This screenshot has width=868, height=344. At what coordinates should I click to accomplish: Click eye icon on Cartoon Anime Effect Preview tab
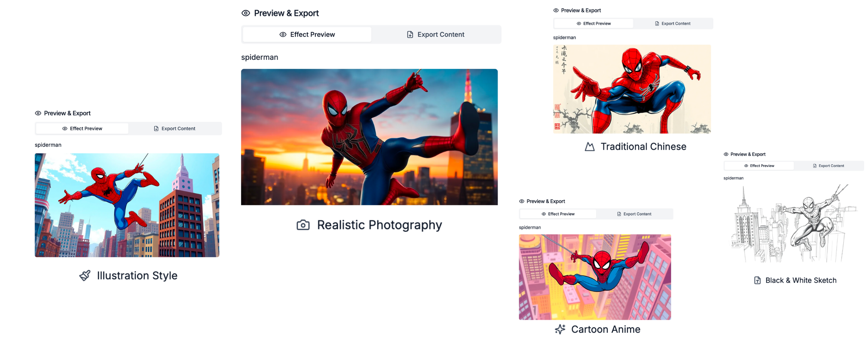coord(544,214)
